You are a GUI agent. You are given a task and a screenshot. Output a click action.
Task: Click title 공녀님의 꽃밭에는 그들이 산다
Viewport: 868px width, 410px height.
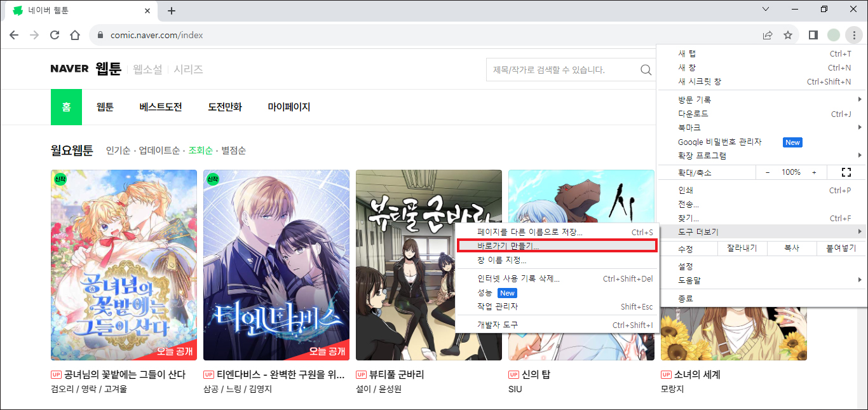125,374
